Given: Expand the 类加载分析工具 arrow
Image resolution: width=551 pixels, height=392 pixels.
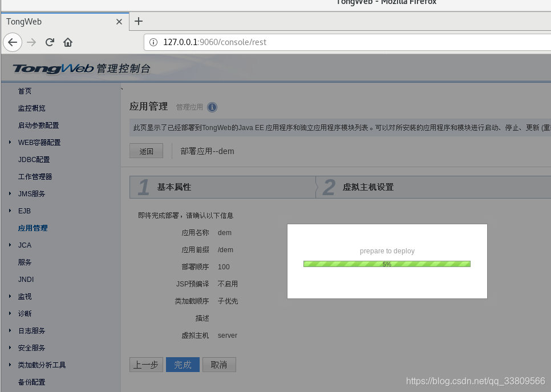Looking at the screenshot, I should click(x=10, y=365).
